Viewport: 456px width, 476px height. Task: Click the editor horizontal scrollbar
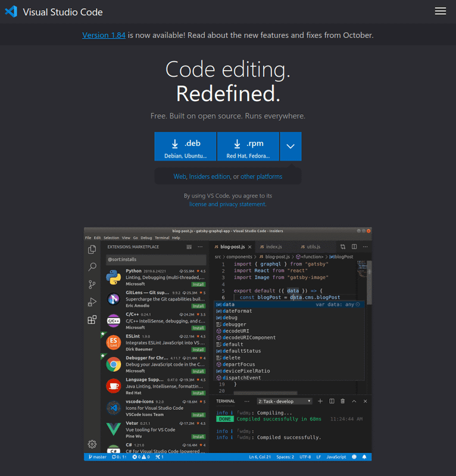click(266, 393)
